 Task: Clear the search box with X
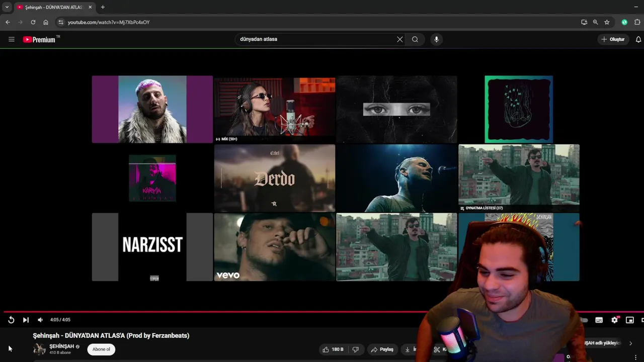coord(400,39)
